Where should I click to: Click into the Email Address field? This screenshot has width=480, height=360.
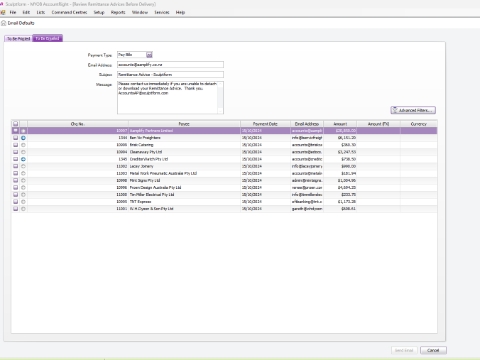170,65
